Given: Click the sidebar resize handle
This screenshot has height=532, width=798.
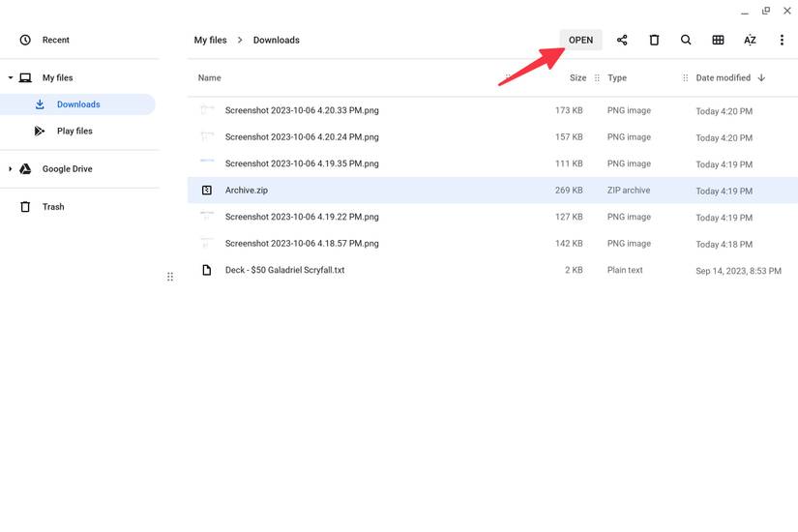Looking at the screenshot, I should click(170, 277).
